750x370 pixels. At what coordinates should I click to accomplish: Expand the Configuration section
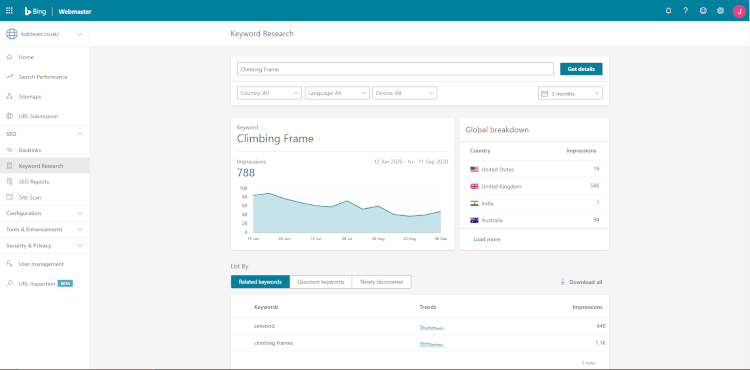pyautogui.click(x=44, y=213)
